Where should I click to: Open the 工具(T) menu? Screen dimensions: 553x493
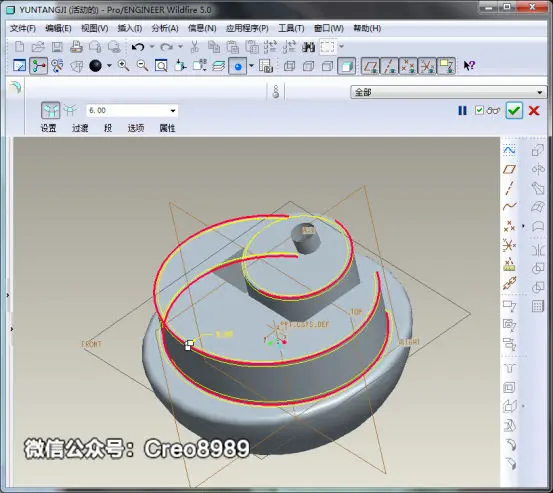click(x=291, y=28)
